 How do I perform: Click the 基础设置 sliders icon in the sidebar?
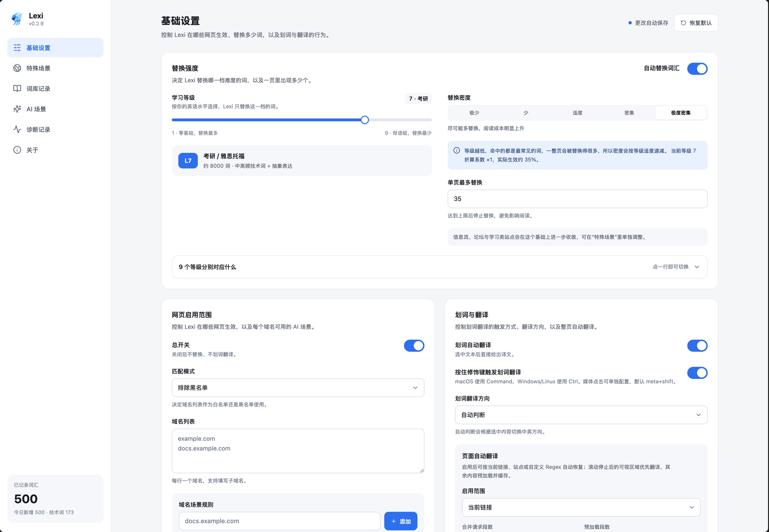[17, 48]
